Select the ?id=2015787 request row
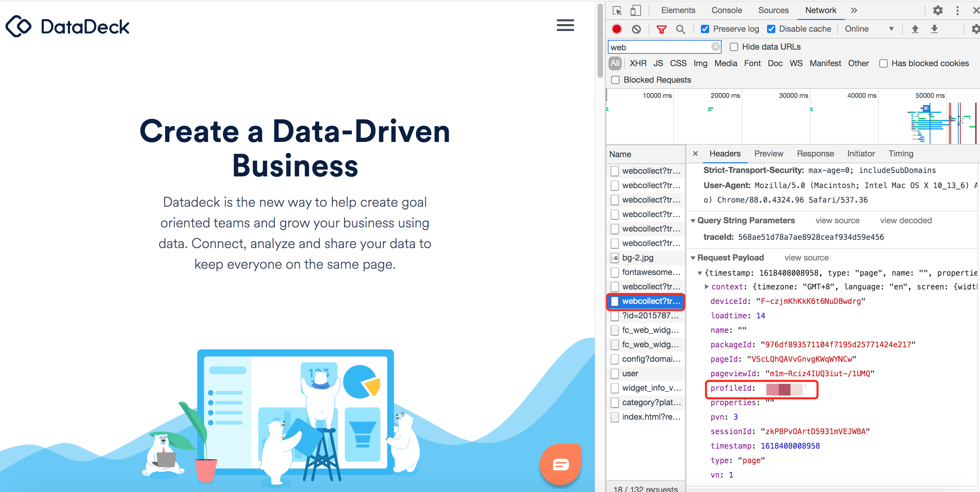Image resolution: width=980 pixels, height=492 pixels. click(646, 316)
